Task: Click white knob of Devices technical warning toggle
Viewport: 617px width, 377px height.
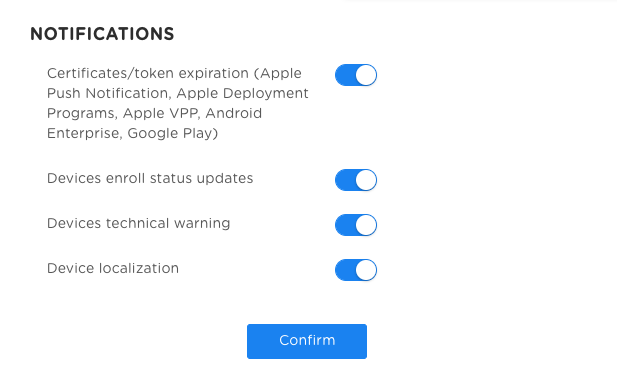Action: (366, 225)
